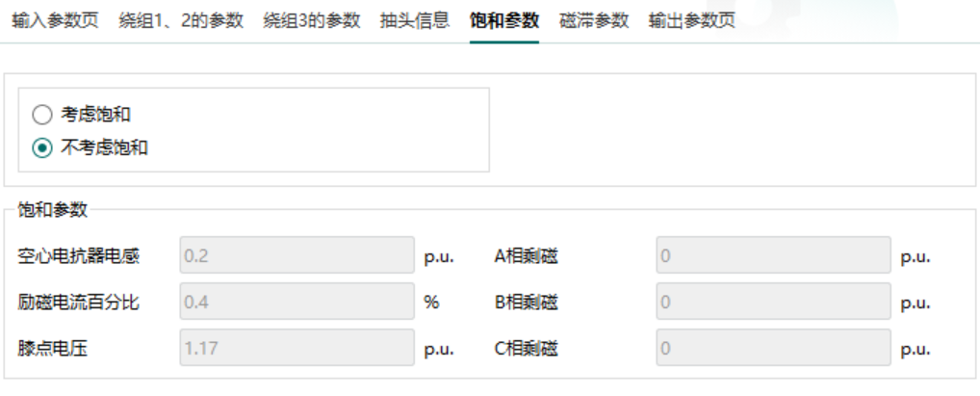Select the 考虑饱和 radio button
The width and height of the screenshot is (980, 396).
pyautogui.click(x=41, y=115)
